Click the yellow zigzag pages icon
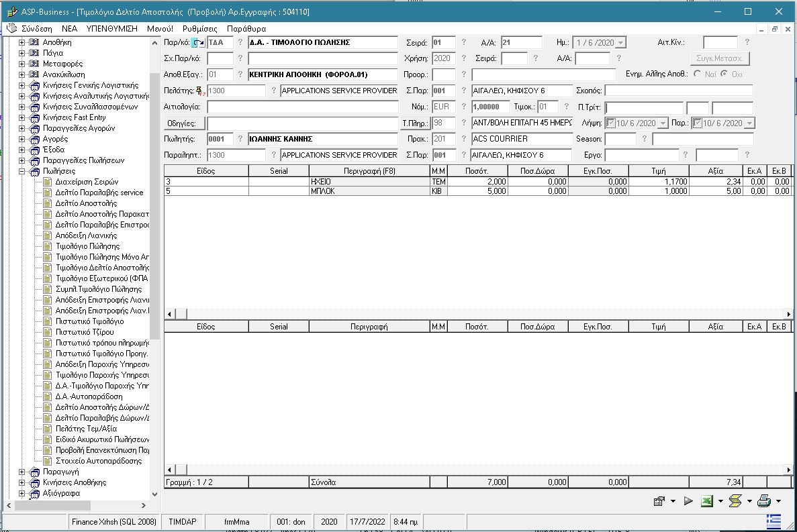 point(735,502)
